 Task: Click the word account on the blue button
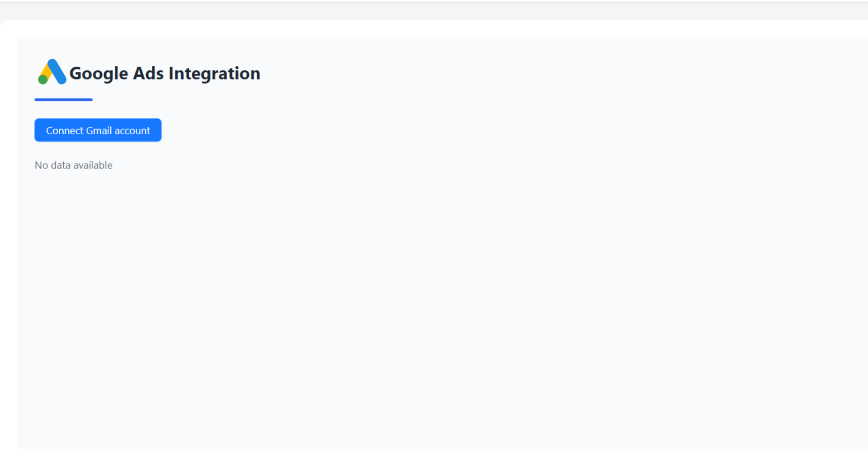click(x=132, y=131)
